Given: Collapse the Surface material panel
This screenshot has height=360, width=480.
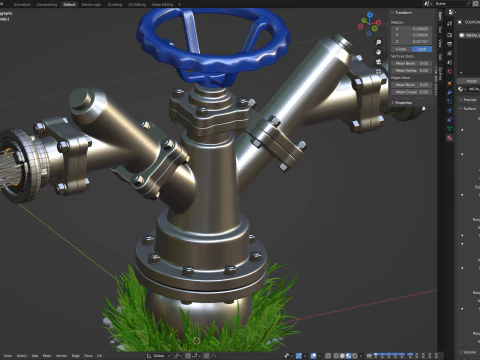Looking at the screenshot, I should (468, 109).
